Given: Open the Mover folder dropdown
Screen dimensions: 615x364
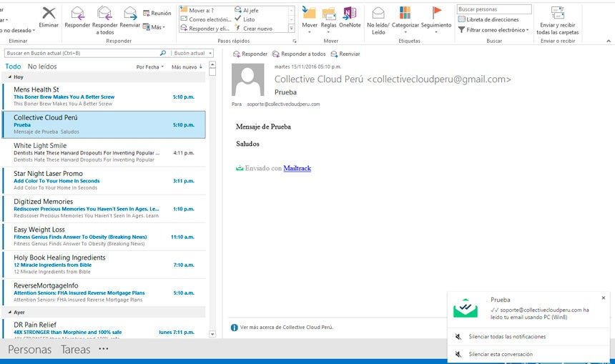Looking at the screenshot, I should 310,19.
